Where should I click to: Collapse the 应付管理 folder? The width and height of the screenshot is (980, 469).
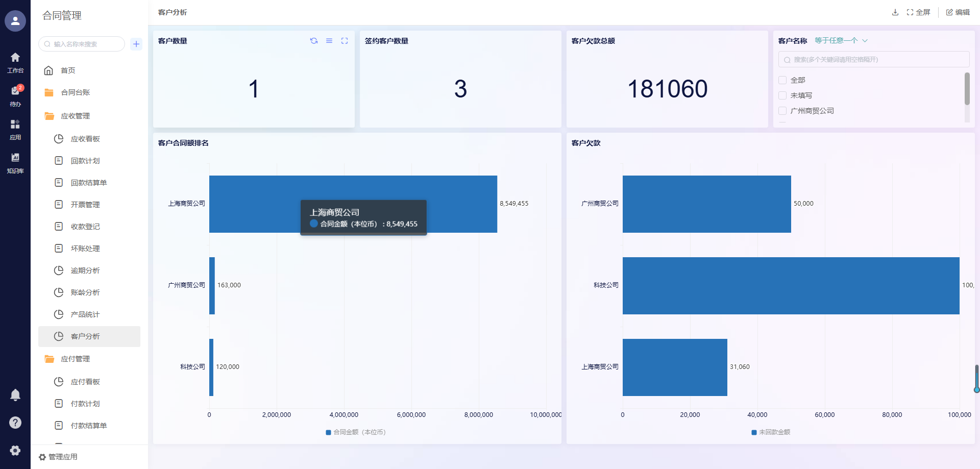pos(75,359)
